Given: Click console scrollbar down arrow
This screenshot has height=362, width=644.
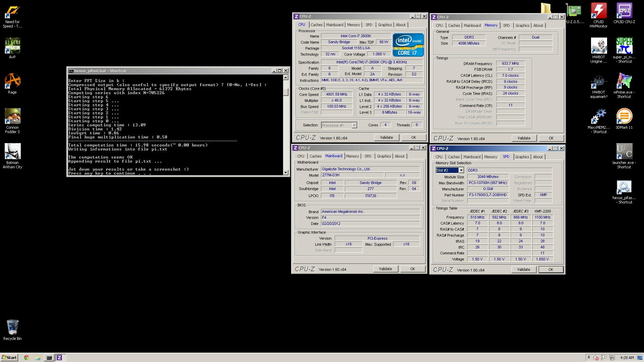Looking at the screenshot, I should [286, 173].
